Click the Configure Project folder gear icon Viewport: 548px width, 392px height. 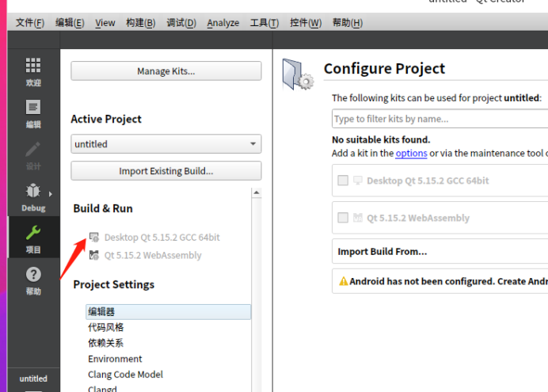pyautogui.click(x=298, y=74)
